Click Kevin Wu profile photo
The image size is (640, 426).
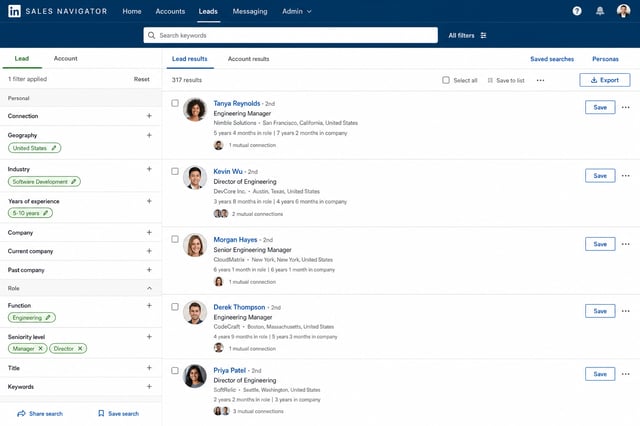(x=195, y=178)
